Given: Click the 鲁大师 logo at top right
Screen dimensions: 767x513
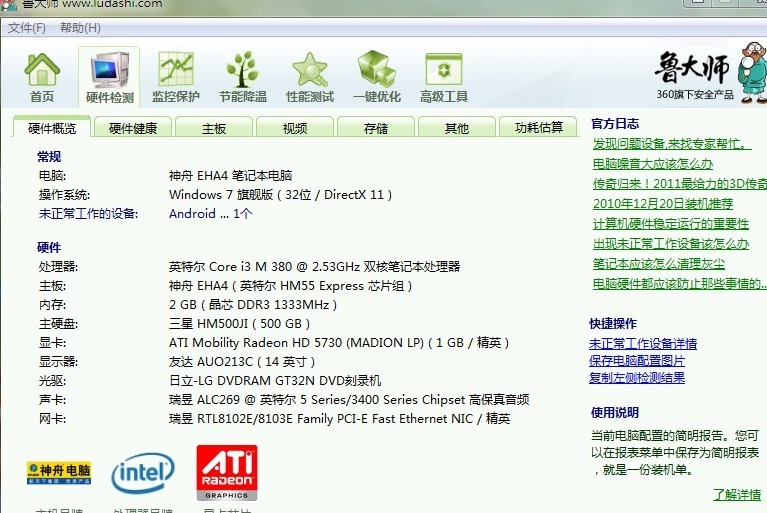Looking at the screenshot, I should coord(694,76).
